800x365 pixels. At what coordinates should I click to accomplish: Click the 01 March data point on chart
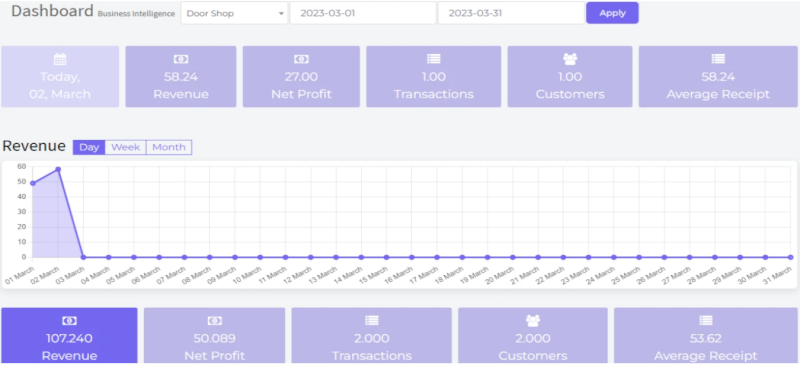point(33,183)
